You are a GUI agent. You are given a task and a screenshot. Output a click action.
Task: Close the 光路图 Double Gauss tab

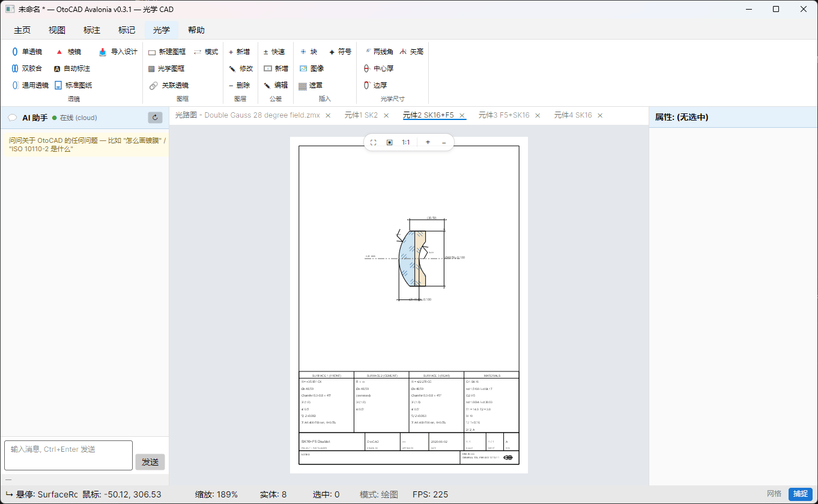point(328,115)
